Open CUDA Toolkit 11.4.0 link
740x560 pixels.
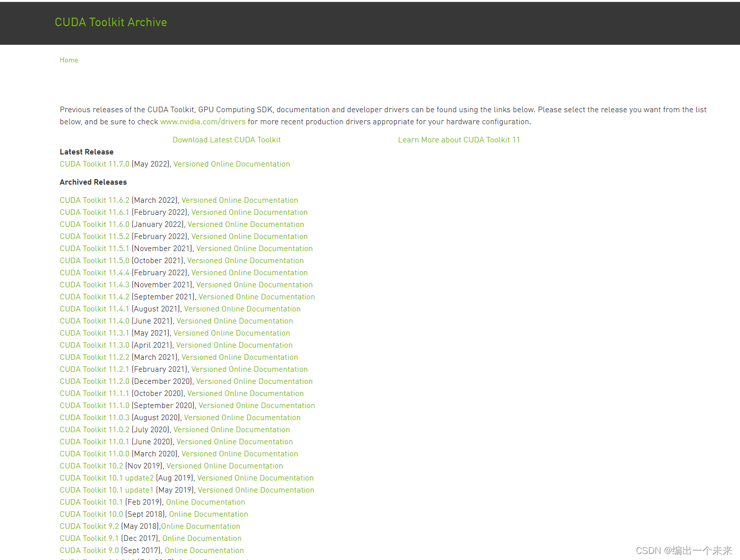(x=95, y=321)
